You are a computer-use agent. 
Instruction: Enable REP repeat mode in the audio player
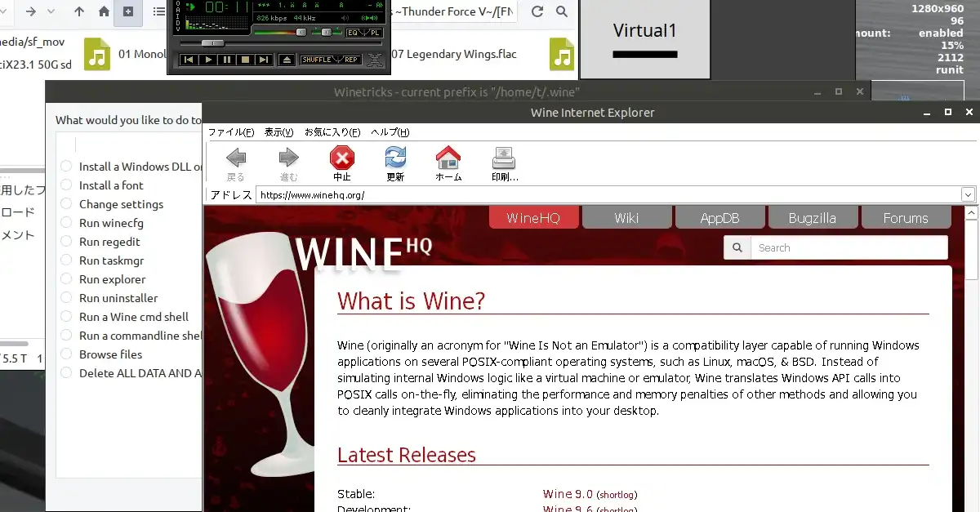[353, 59]
